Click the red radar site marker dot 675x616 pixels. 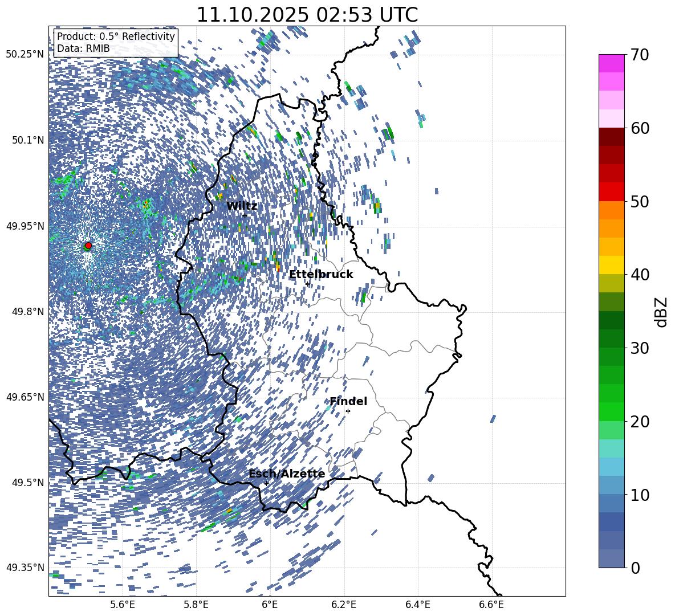(x=88, y=245)
